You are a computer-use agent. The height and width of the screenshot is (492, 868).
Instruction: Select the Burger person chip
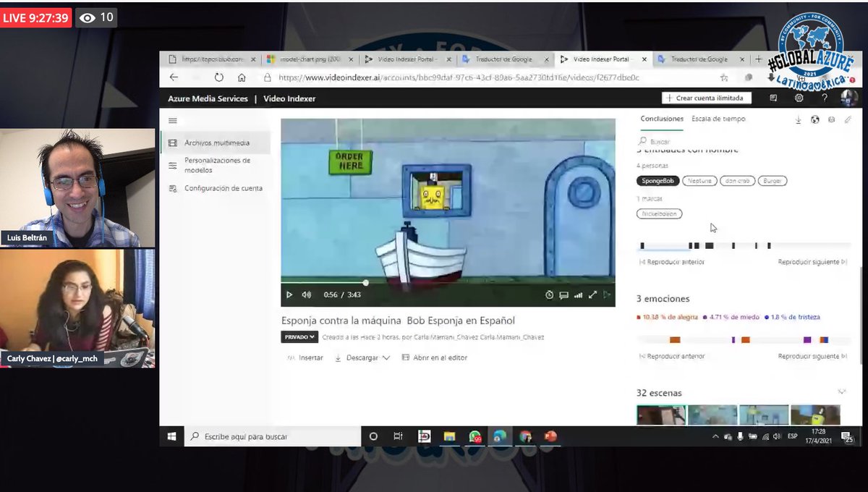773,181
